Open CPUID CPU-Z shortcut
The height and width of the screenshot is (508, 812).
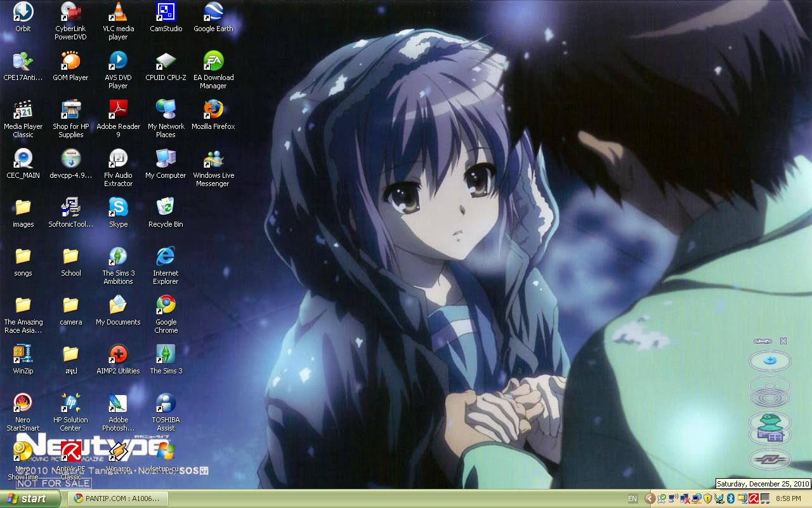(x=166, y=66)
